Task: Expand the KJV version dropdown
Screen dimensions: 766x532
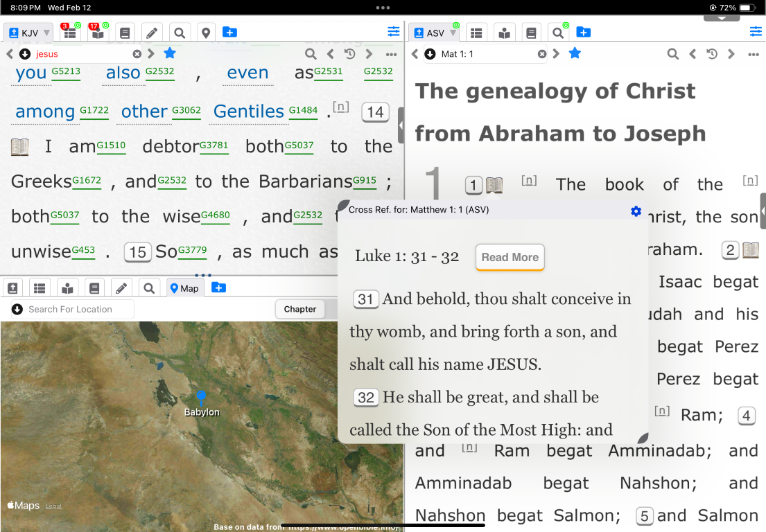Action: pos(46,33)
